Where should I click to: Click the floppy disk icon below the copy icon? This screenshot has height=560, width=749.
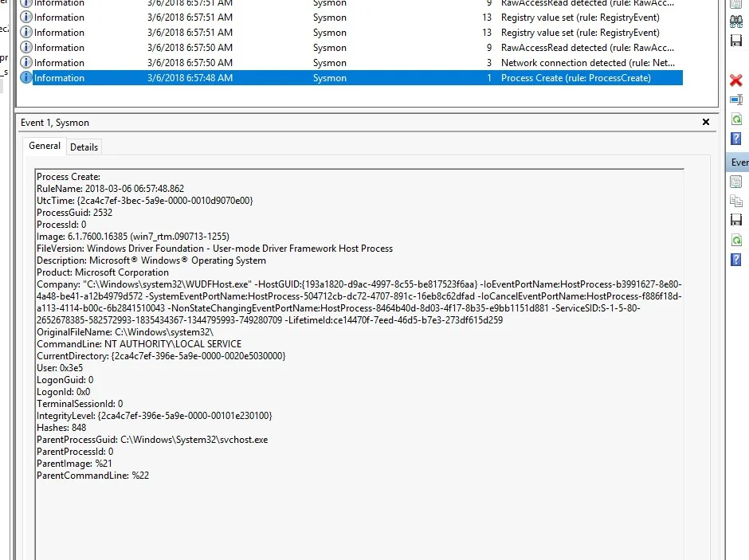coord(737,220)
